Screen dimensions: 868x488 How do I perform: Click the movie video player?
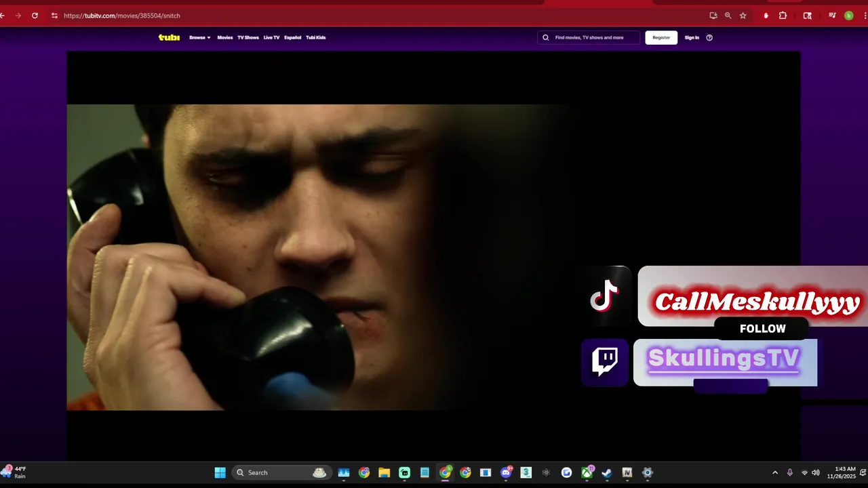pyautogui.click(x=433, y=256)
